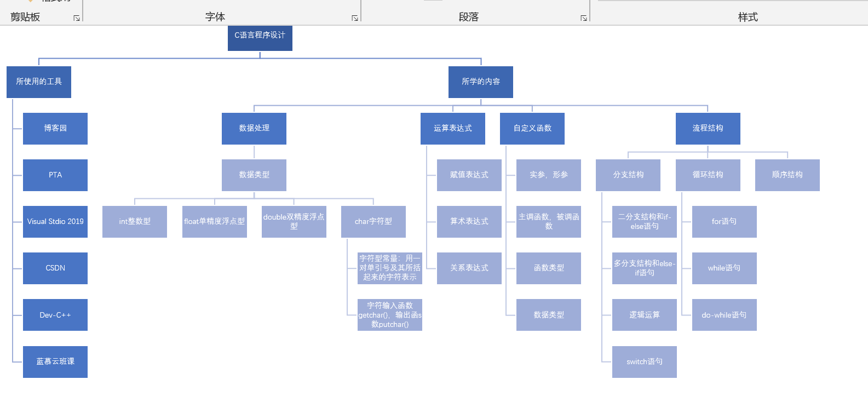Select the do-while语句 box
The image size is (868, 408).
(x=725, y=315)
